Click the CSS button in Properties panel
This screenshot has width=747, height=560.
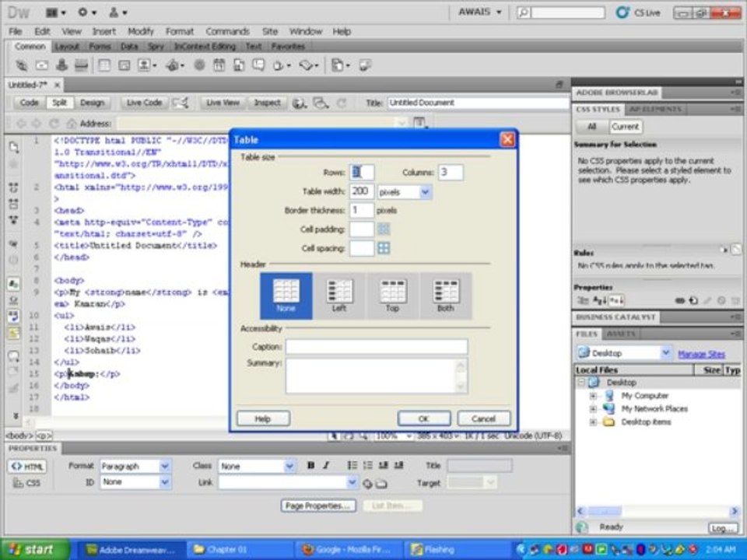point(27,483)
